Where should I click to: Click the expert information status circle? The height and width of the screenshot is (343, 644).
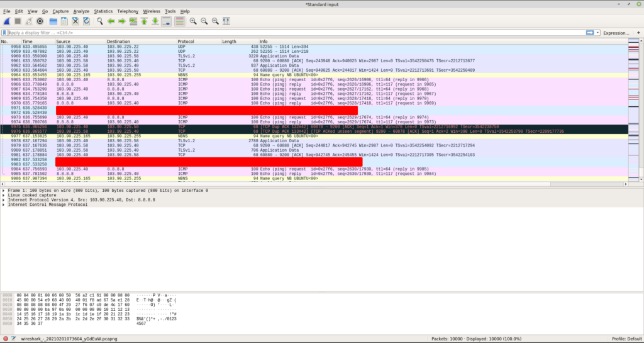click(5, 339)
